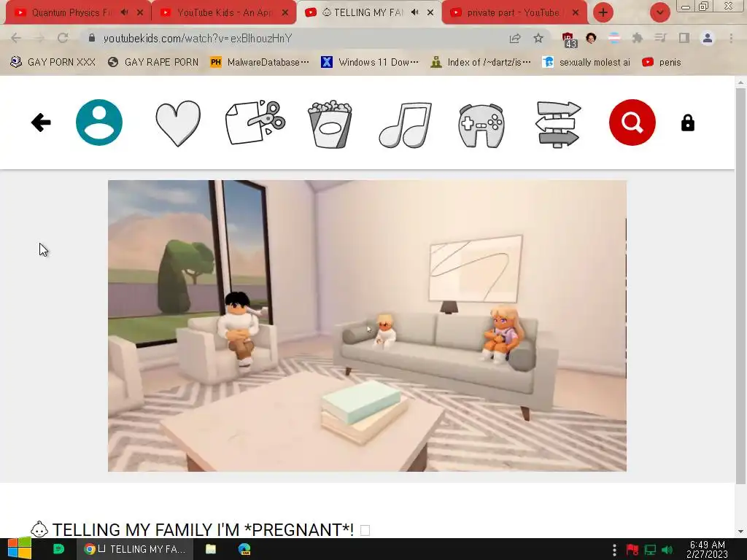Viewport: 747px width, 560px height.
Task: Open the popcorn Shows category
Action: tap(330, 124)
